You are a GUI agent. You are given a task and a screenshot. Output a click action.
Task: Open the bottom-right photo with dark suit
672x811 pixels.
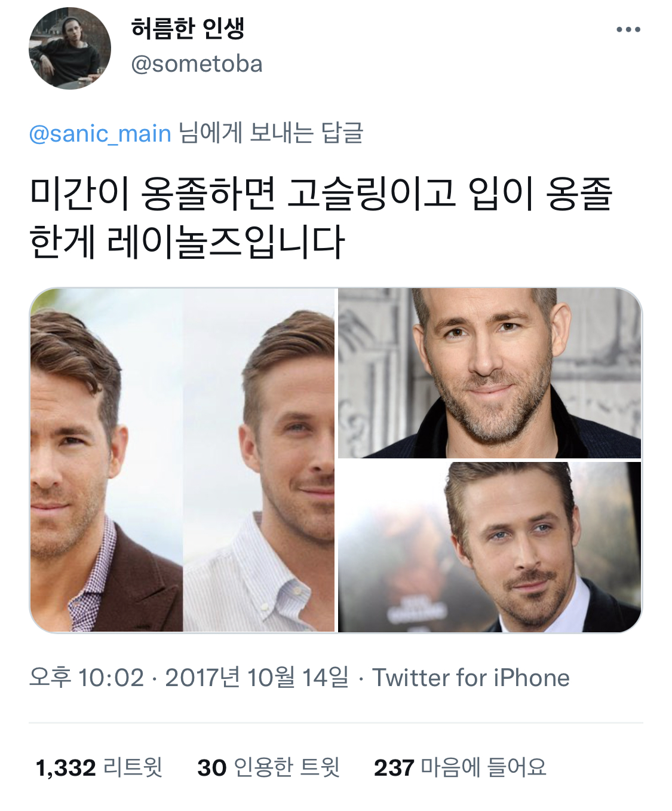coord(490,547)
